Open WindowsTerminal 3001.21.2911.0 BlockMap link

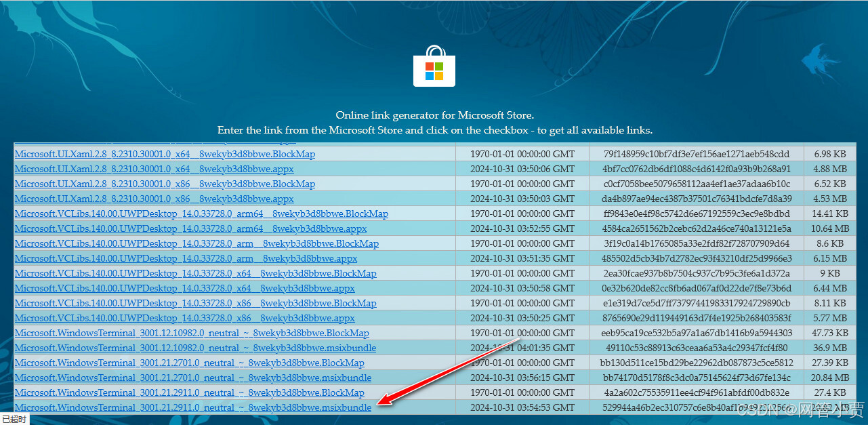point(189,392)
